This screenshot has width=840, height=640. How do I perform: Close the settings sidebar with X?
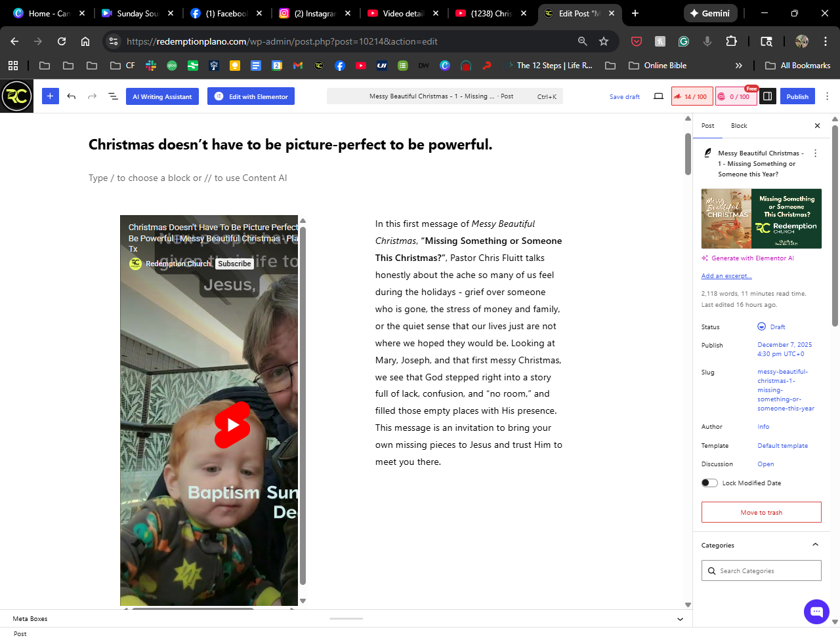817,126
